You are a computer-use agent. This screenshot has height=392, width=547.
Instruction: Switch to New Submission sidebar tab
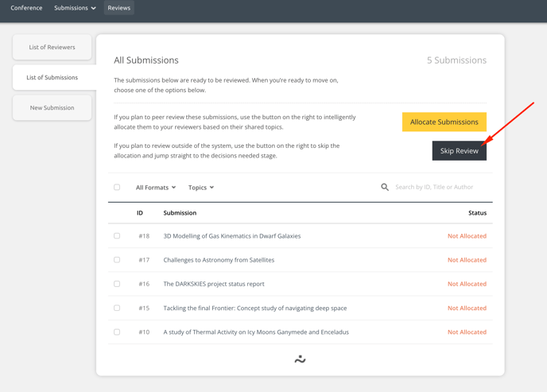click(x=52, y=108)
